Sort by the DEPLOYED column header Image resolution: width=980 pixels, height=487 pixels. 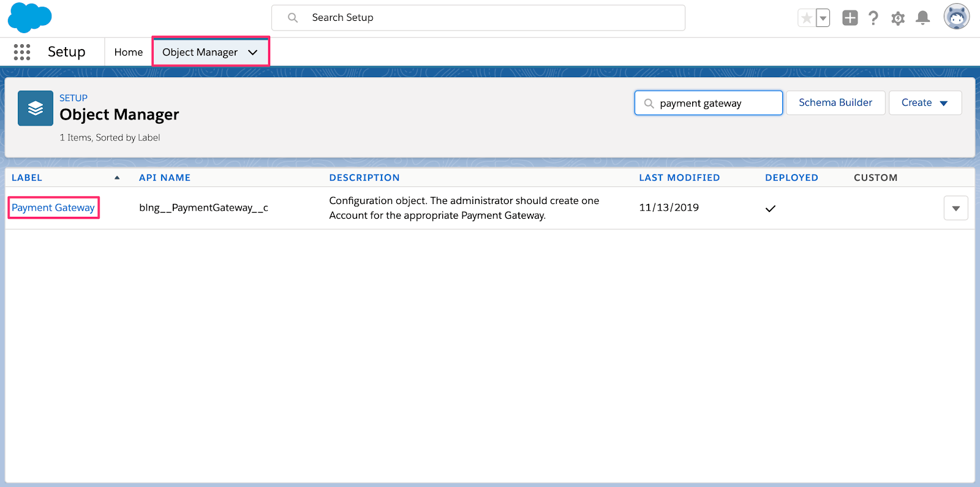791,178
